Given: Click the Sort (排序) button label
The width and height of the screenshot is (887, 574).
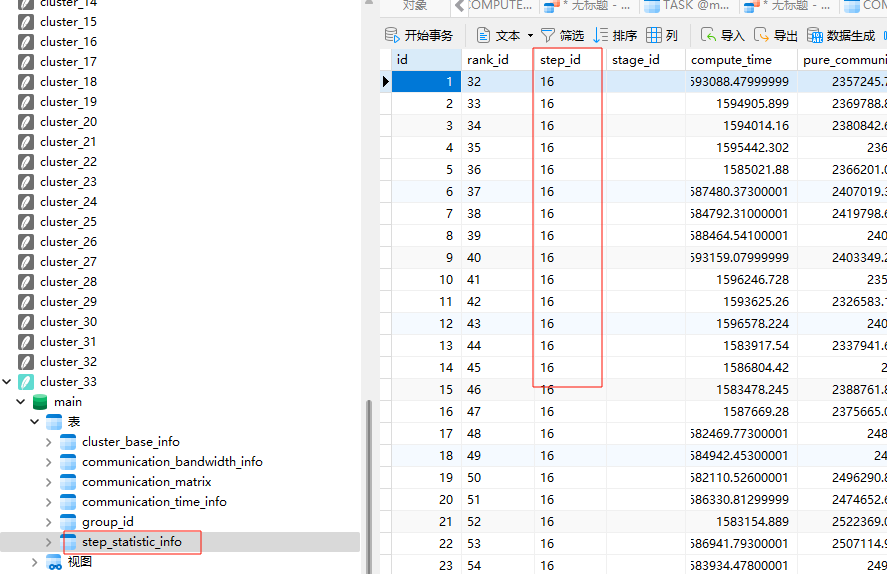Looking at the screenshot, I should pyautogui.click(x=625, y=36).
